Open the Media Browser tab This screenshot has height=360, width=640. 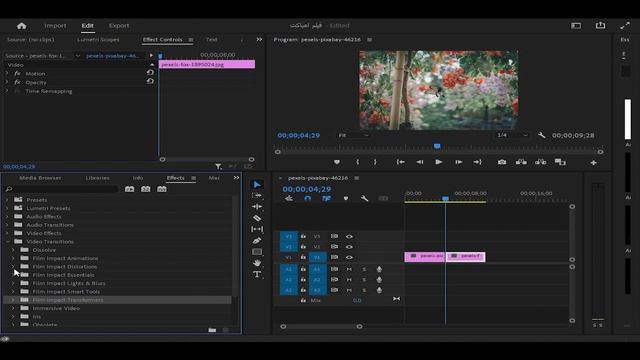tap(40, 178)
